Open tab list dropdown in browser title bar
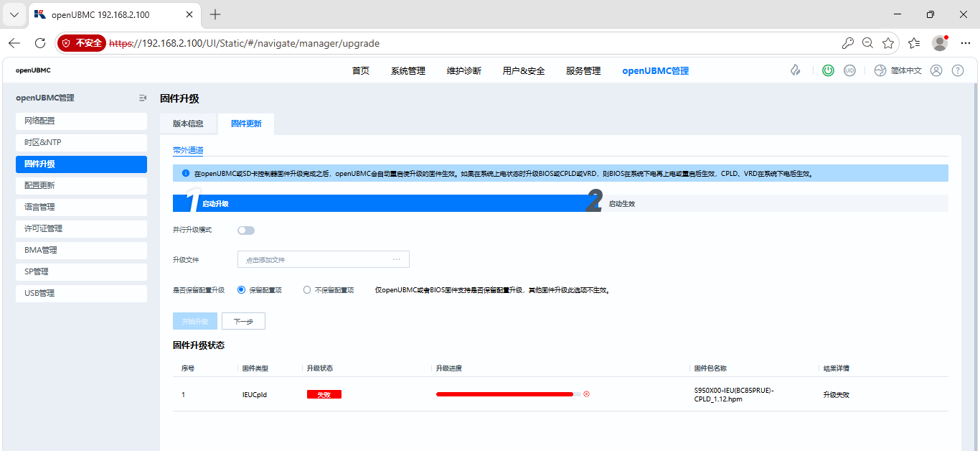The image size is (980, 451). (x=14, y=14)
